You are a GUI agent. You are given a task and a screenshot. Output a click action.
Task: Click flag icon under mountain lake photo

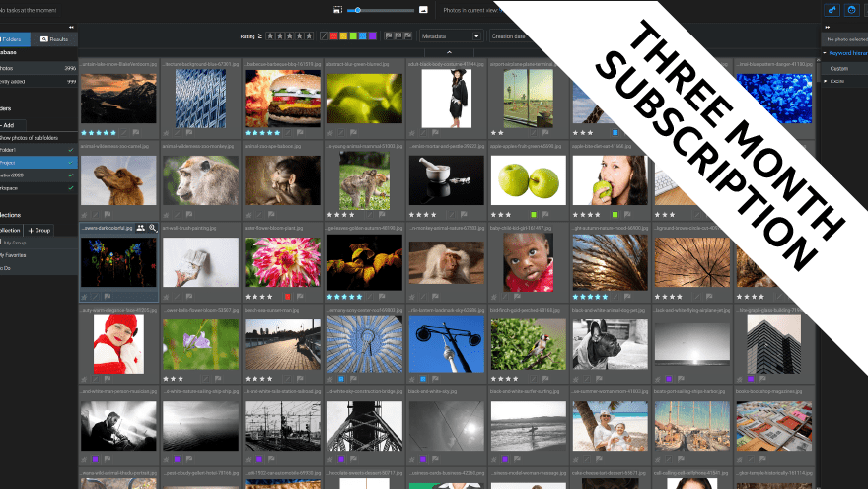coord(136,133)
